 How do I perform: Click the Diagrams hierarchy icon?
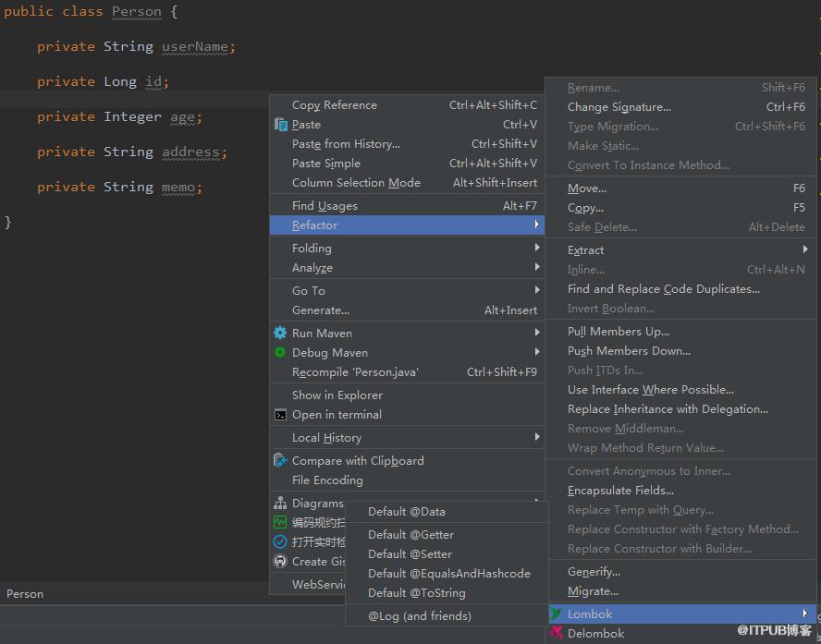pos(280,503)
